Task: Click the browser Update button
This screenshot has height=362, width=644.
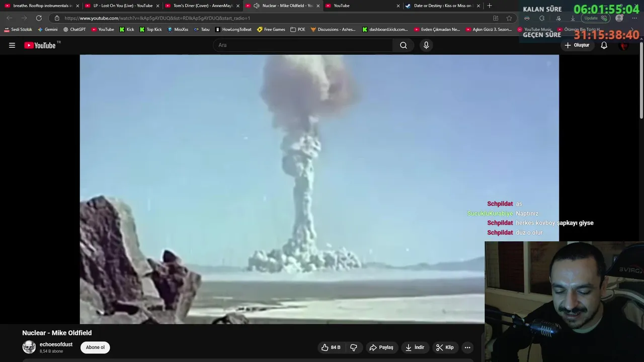Action: (x=596, y=18)
